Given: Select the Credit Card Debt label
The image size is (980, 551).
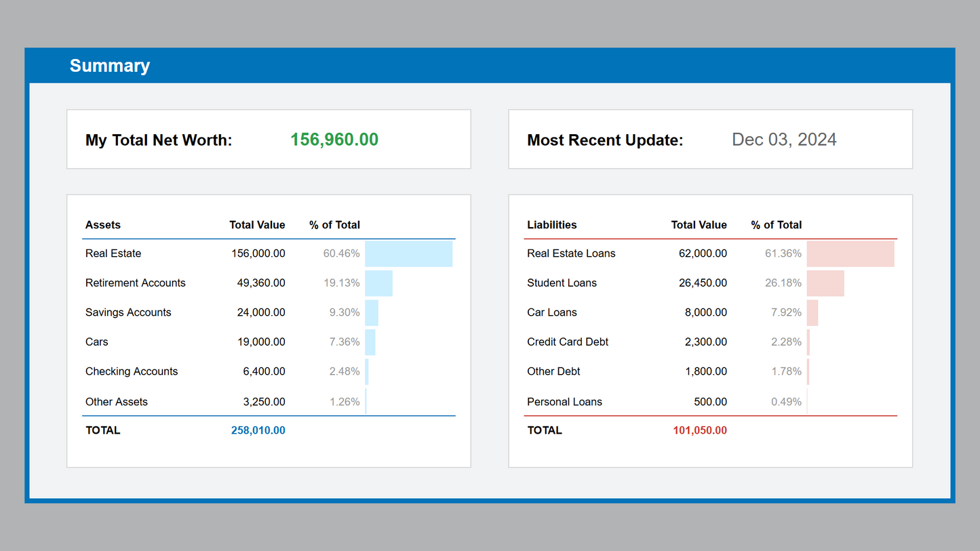Looking at the screenshot, I should (x=568, y=342).
